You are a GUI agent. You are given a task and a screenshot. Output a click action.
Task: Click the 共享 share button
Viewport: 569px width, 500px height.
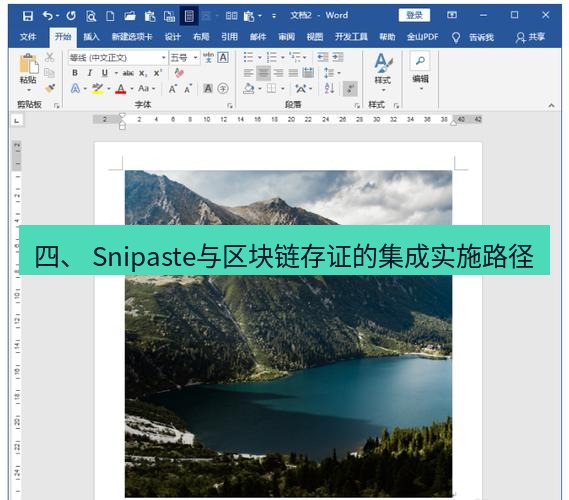click(x=531, y=37)
